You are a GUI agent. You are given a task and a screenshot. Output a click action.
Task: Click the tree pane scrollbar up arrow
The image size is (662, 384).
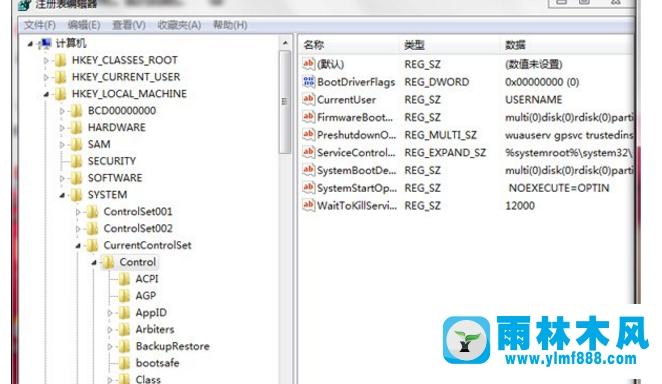click(285, 43)
